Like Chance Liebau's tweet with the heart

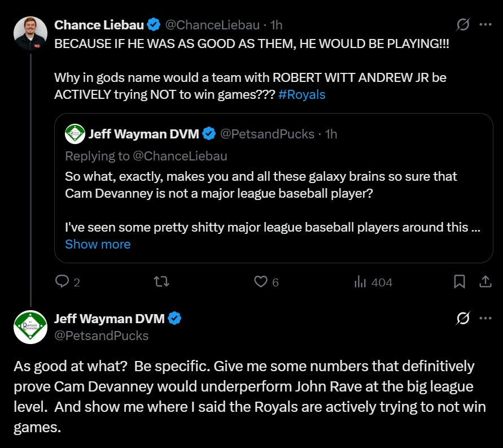[x=260, y=281]
